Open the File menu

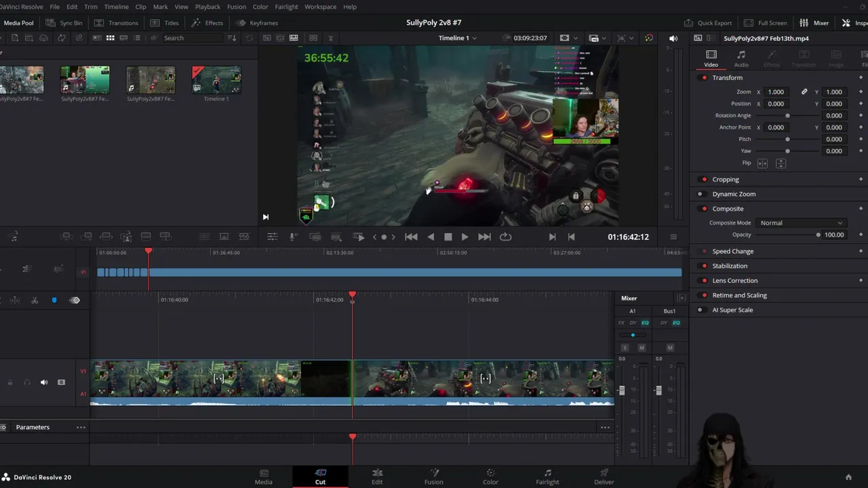[x=54, y=7]
